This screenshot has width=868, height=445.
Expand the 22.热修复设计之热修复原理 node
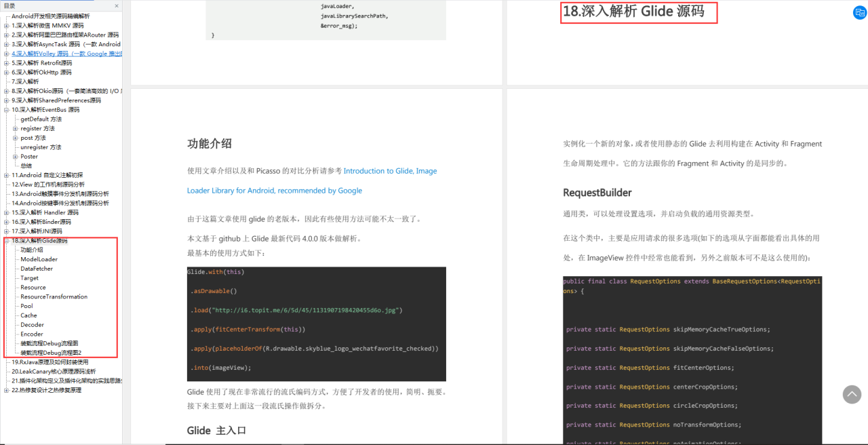tap(6, 390)
